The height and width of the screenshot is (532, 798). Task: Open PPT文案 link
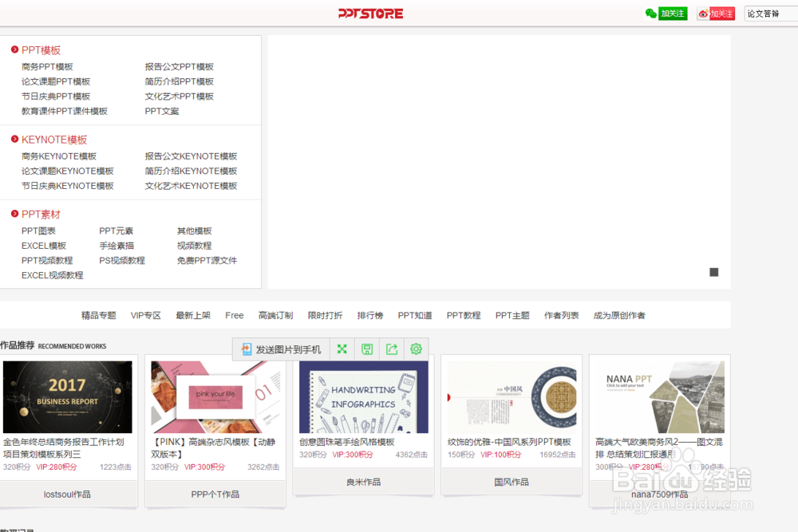click(162, 111)
